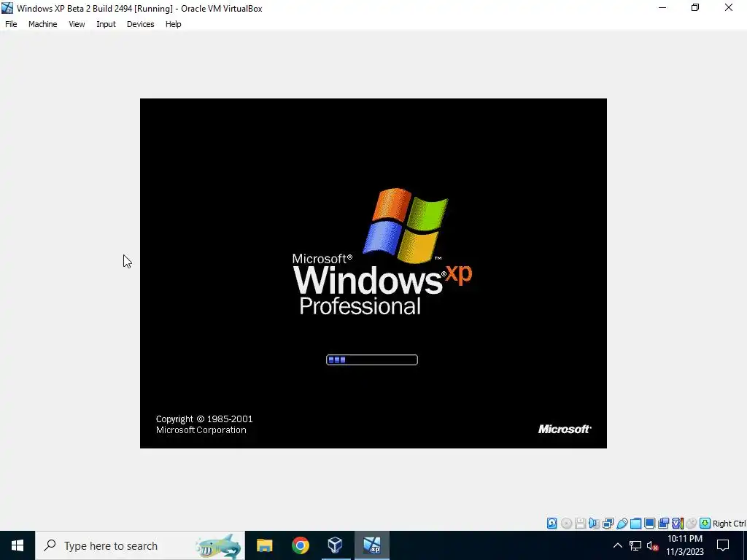Close the VirtualBox VM window
This screenshot has width=747, height=560.
(x=729, y=7)
